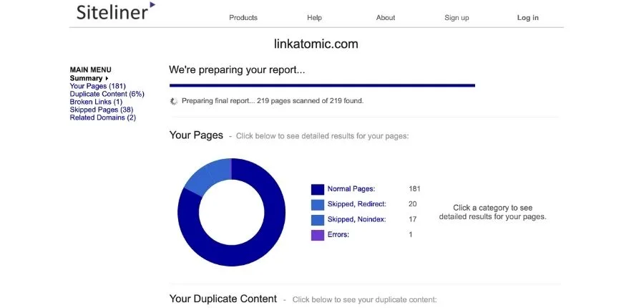644x308 pixels.
Task: Click the Normal Pages dark blue swatch
Action: tap(318, 189)
